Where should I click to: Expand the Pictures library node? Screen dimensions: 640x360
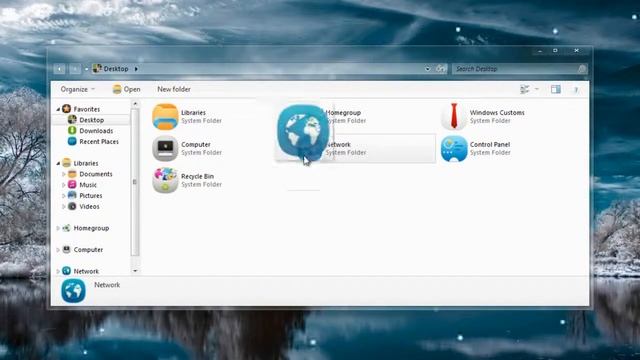click(x=64, y=196)
